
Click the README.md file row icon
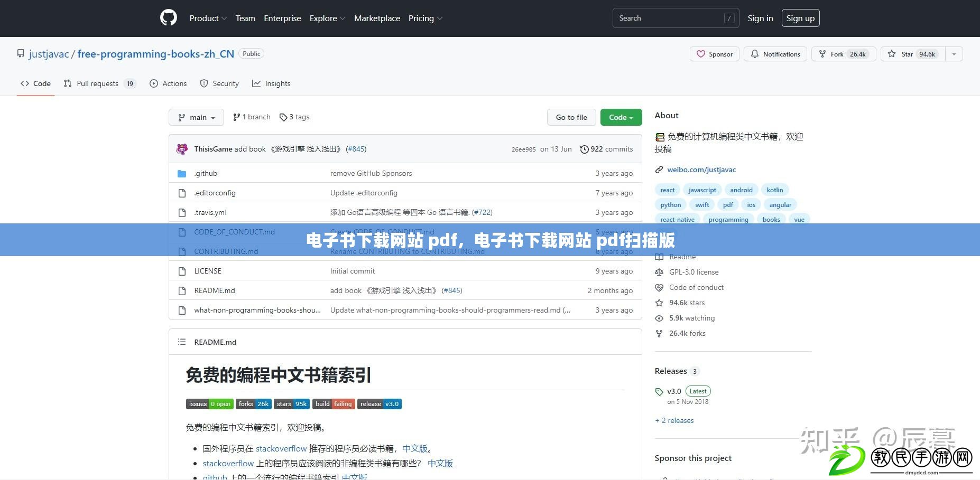point(182,290)
